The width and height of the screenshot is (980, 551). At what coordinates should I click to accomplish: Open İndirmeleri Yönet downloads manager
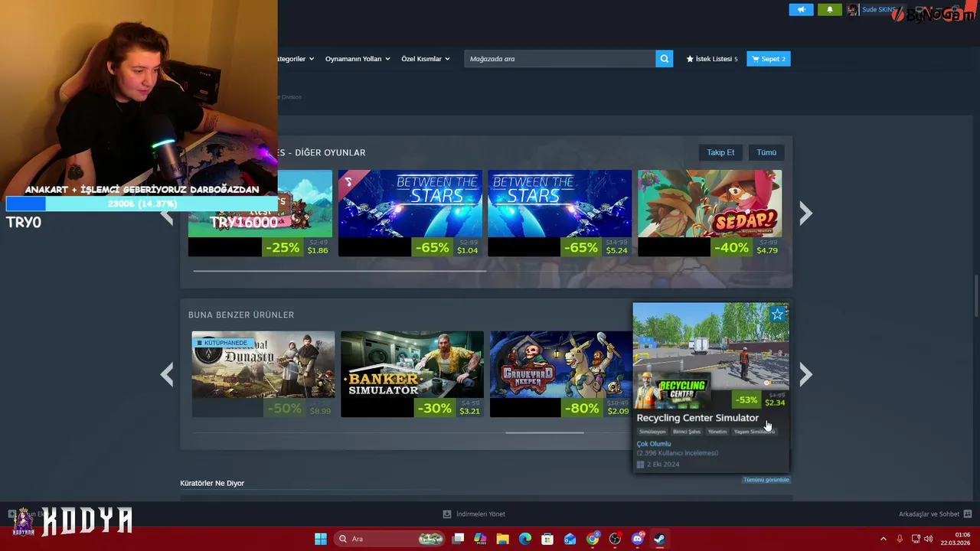(481, 514)
